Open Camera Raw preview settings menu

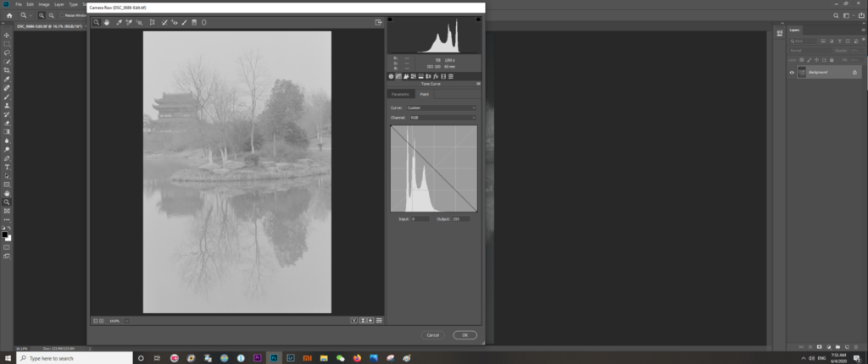tap(379, 320)
